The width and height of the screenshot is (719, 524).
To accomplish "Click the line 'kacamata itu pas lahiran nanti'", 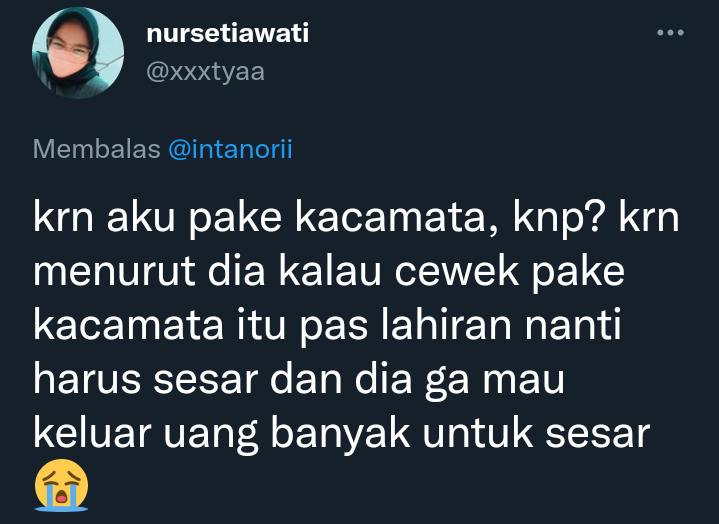I will pos(327,325).
